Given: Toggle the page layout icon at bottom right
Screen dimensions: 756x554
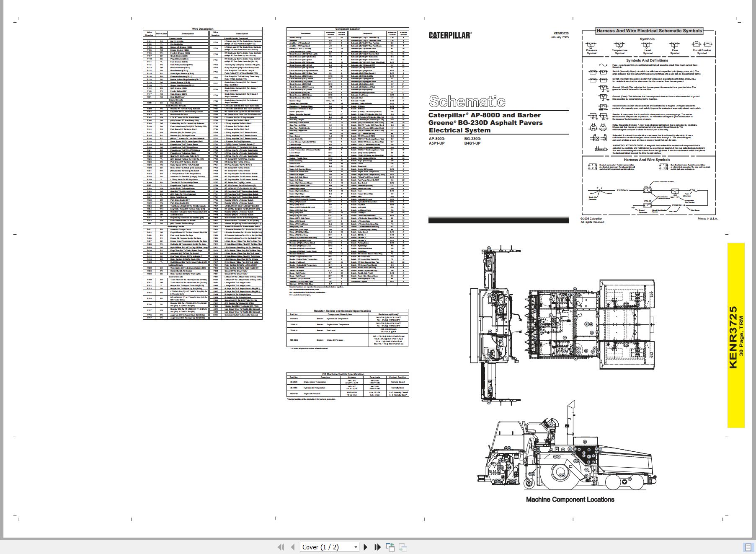Looking at the screenshot, I should [748, 547].
